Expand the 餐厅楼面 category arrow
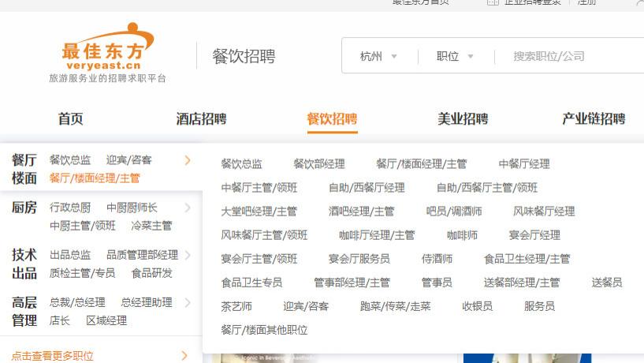This screenshot has width=644, height=363. point(188,160)
